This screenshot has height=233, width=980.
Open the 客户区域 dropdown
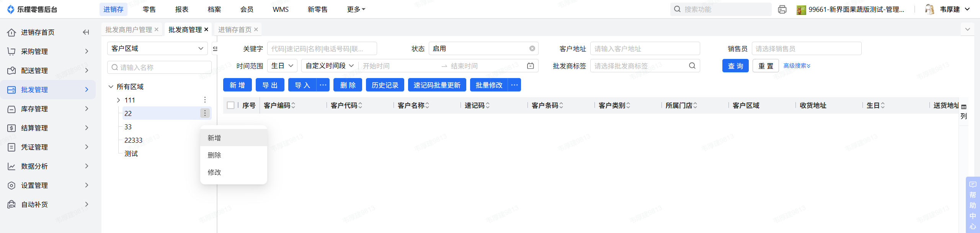(x=157, y=49)
